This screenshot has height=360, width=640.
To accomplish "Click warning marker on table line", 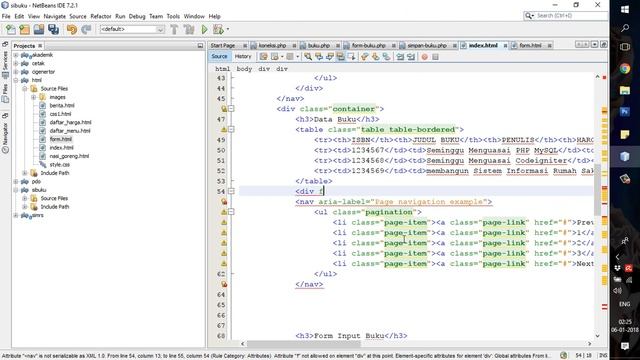I will 224,129.
